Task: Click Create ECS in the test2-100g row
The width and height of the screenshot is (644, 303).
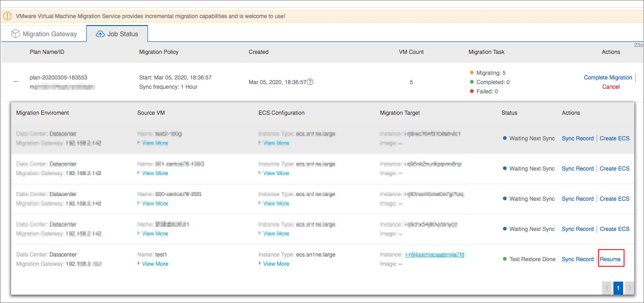Action: click(x=615, y=138)
